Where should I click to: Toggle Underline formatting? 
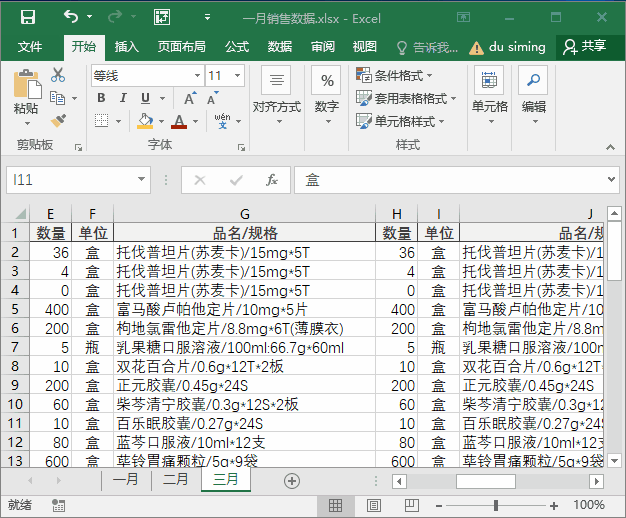(x=145, y=98)
